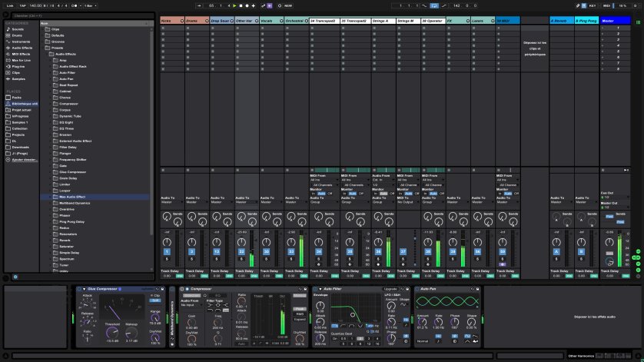Screen dimensions: 644x362
Task: Open Packs in browser Places
Action: click(x=16, y=98)
